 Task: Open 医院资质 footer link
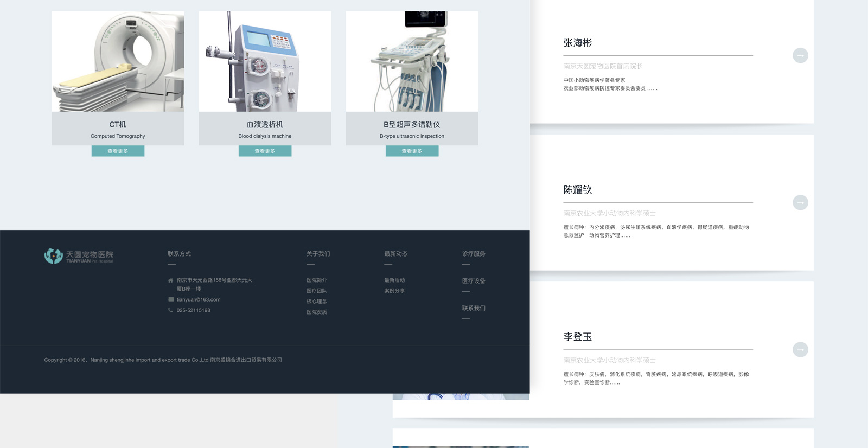point(317,312)
